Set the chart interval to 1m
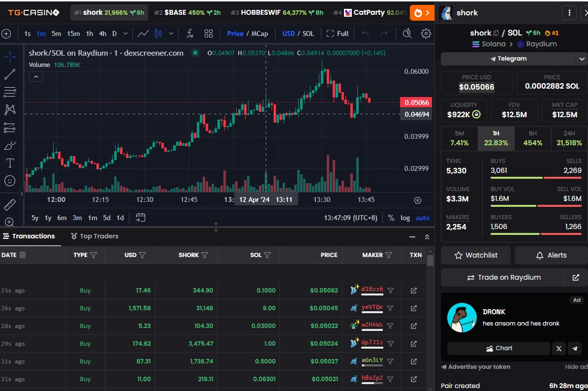Screen dimensions: 588x391 point(41,34)
